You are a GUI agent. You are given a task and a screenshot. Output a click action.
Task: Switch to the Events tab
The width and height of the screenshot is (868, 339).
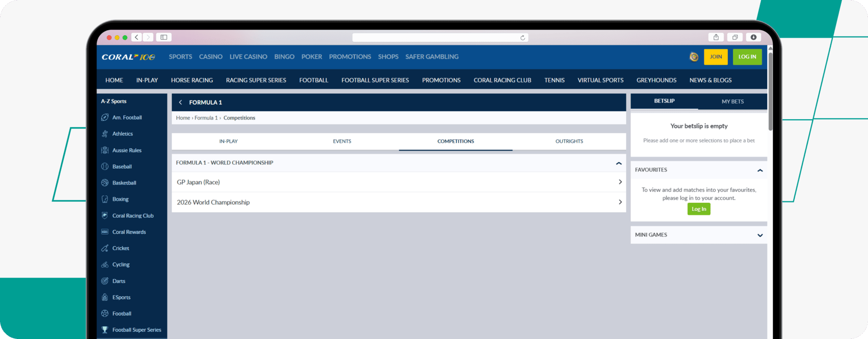(x=342, y=141)
